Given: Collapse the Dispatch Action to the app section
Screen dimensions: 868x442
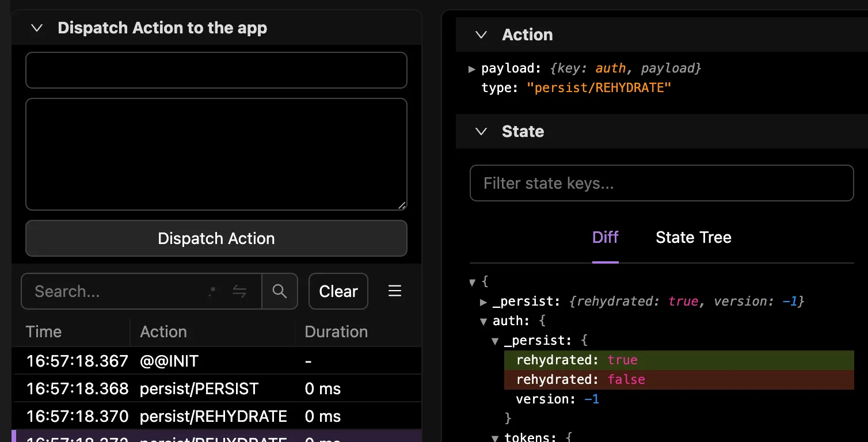Looking at the screenshot, I should tap(37, 28).
